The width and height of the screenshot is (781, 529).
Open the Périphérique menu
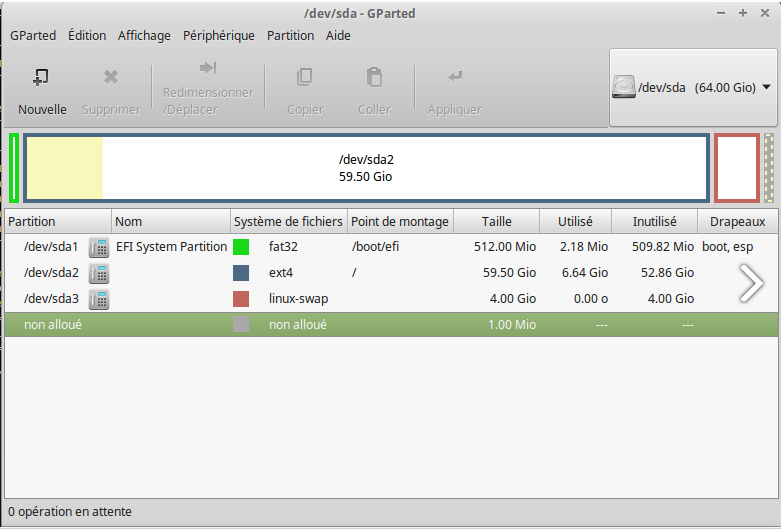[x=219, y=35]
